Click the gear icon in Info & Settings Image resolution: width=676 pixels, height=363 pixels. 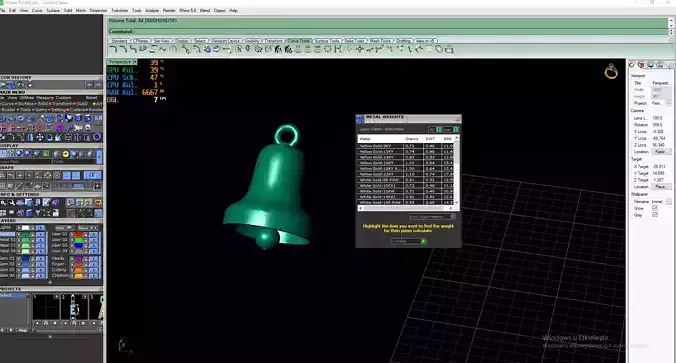(x=3, y=203)
